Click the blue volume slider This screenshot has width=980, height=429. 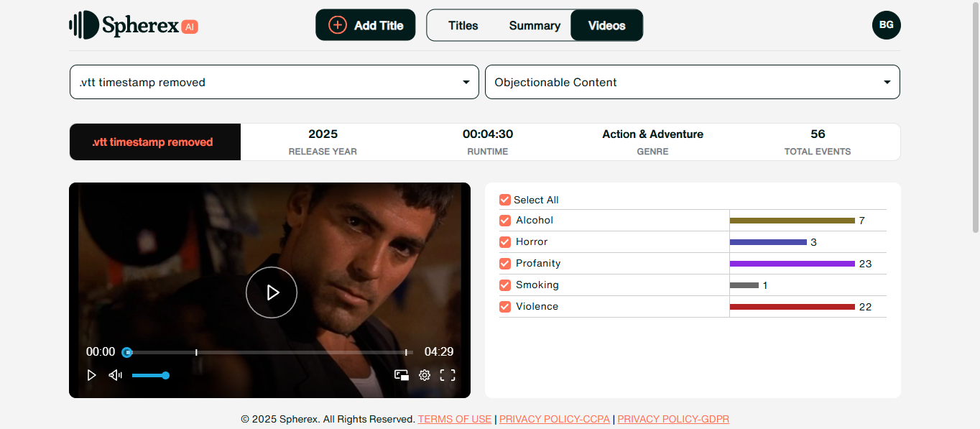pos(149,375)
